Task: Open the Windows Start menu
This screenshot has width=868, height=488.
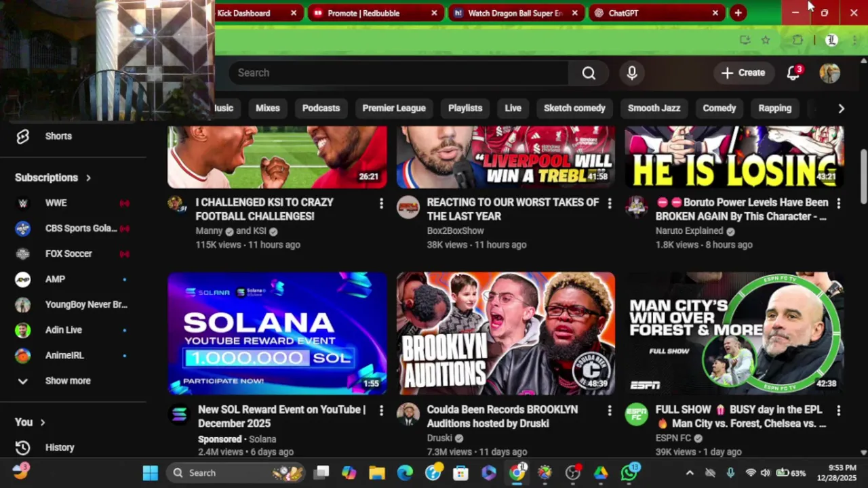Action: coord(151,473)
